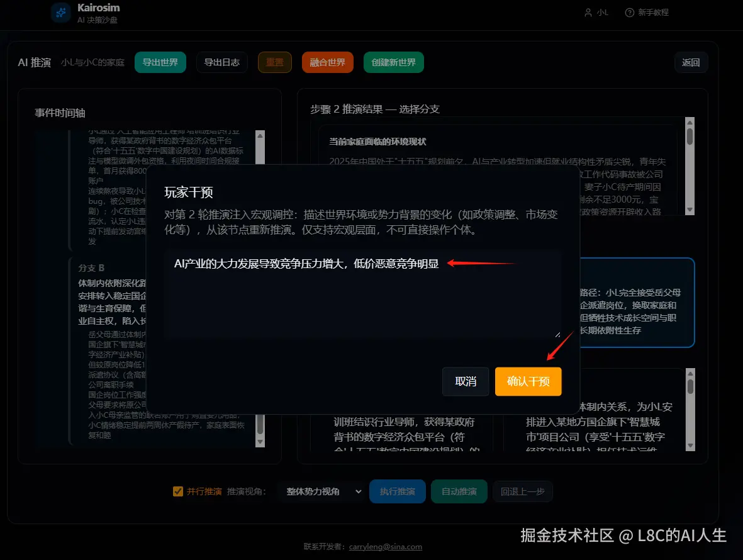This screenshot has height=560, width=743.
Task: Click the 新手教程 question-mark help icon
Action: pyautogui.click(x=630, y=13)
